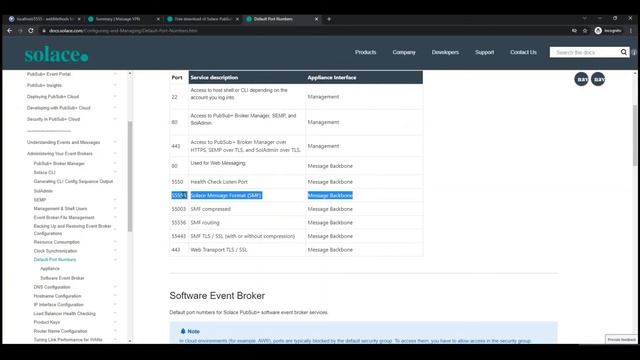The width and height of the screenshot is (640, 360).
Task: Click the sidebar vertical scrollbar
Action: 130,176
